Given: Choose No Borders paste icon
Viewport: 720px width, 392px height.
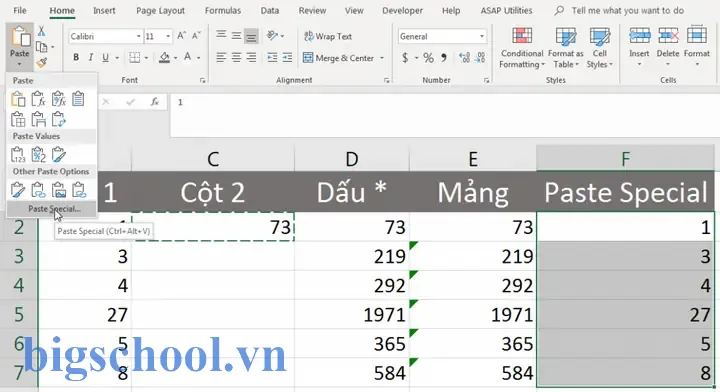Looking at the screenshot, I should (x=18, y=119).
